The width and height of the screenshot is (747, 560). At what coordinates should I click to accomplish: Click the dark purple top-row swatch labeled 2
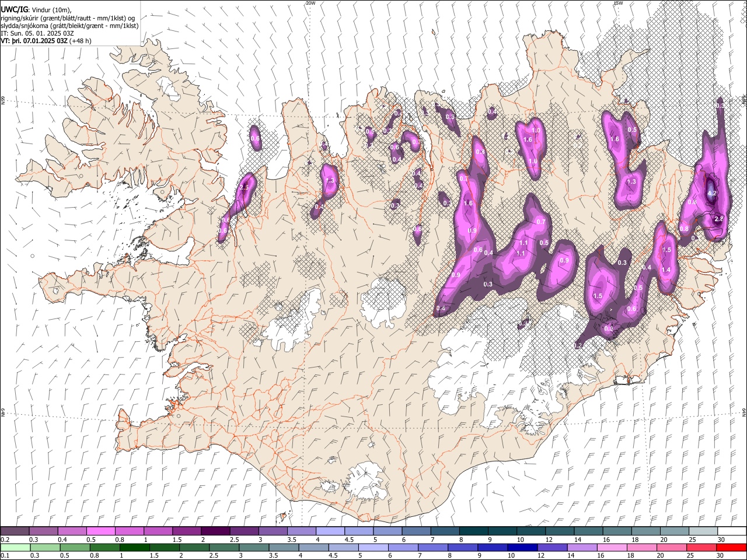(x=215, y=531)
